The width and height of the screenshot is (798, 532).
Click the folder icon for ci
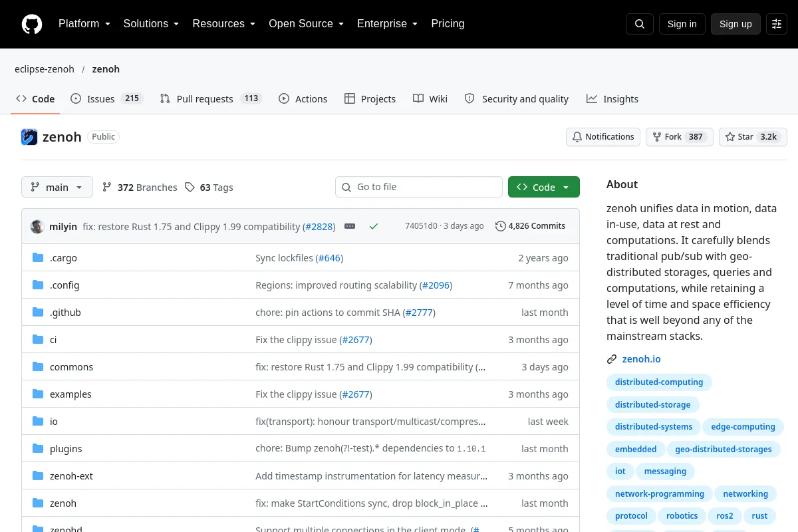pyautogui.click(x=38, y=340)
